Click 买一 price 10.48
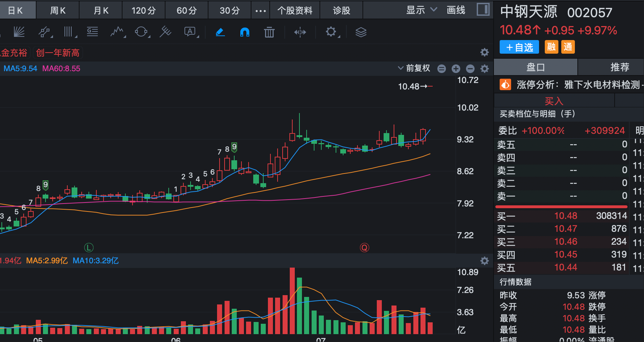Screen dimensions: 644x342 [x=566, y=216]
